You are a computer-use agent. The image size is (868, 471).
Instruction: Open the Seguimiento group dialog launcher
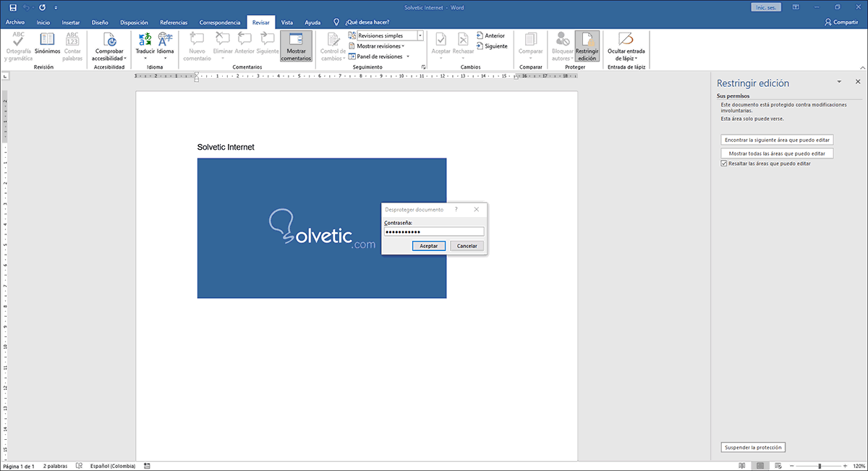click(x=423, y=67)
